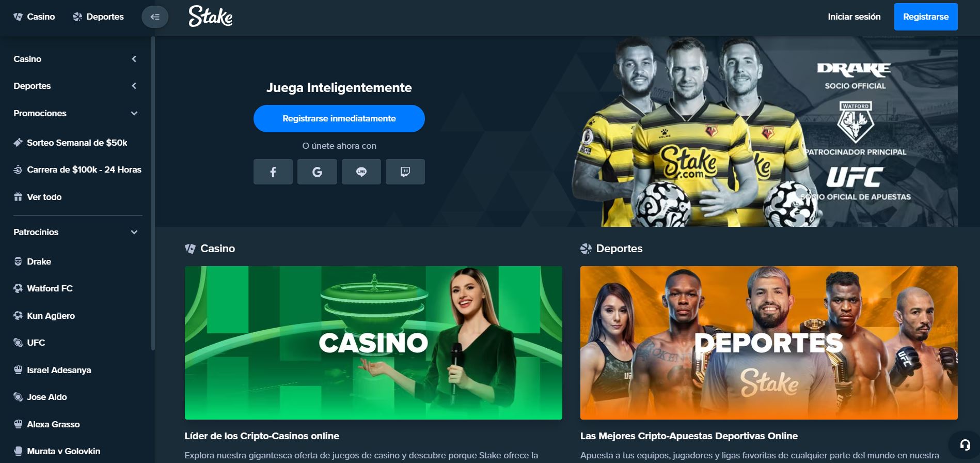This screenshot has height=463, width=980.
Task: Click Iniciar sesión link
Action: point(854,17)
